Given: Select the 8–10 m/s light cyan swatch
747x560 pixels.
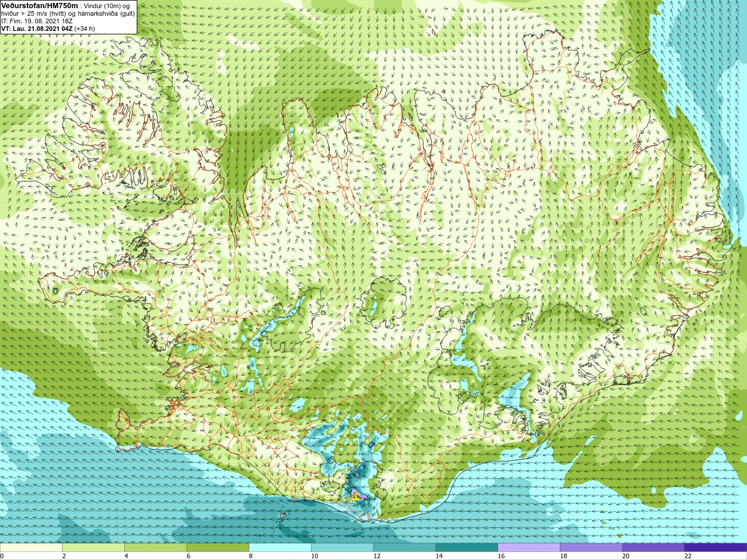Looking at the screenshot, I should [280, 548].
